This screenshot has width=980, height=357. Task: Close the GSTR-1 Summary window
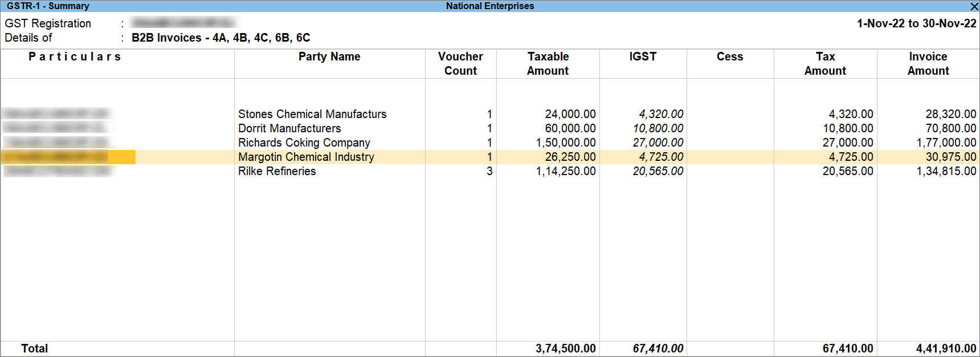tap(974, 6)
